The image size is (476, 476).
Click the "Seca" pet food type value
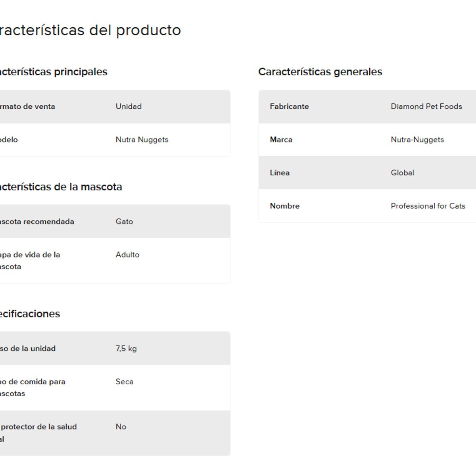pyautogui.click(x=125, y=382)
